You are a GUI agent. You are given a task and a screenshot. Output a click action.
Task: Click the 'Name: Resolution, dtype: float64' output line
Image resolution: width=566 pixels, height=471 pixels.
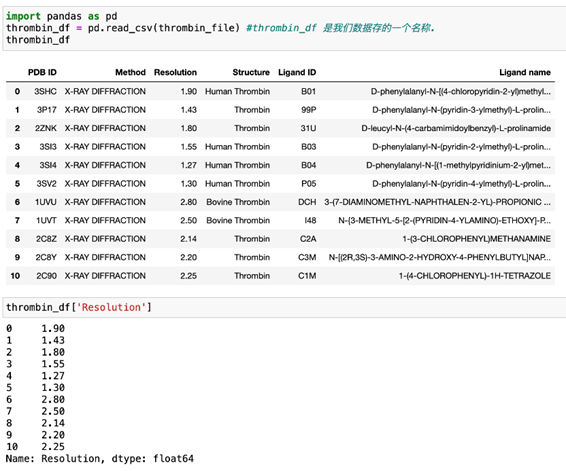100,458
